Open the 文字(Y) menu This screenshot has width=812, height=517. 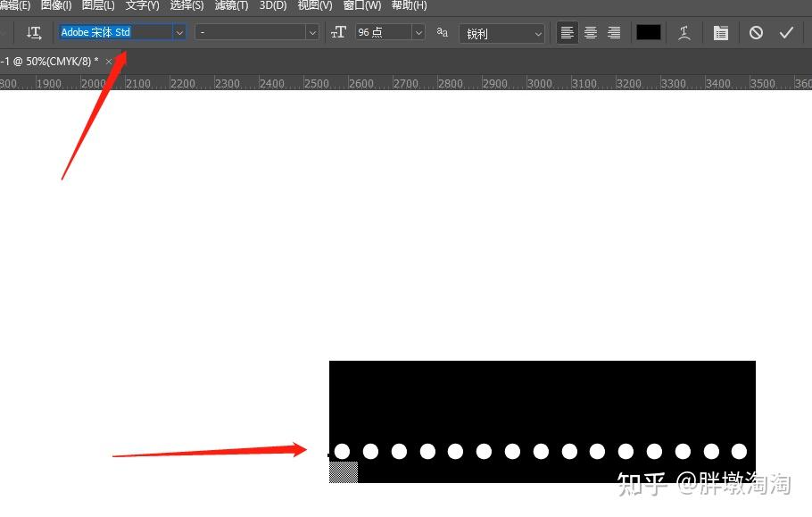click(x=142, y=5)
